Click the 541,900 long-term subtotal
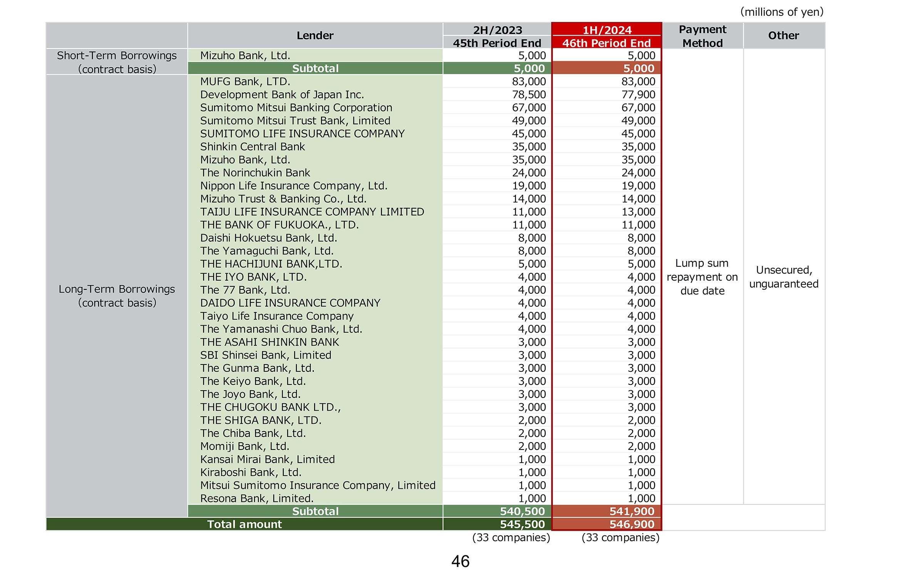This screenshot has width=924, height=575. tap(632, 511)
